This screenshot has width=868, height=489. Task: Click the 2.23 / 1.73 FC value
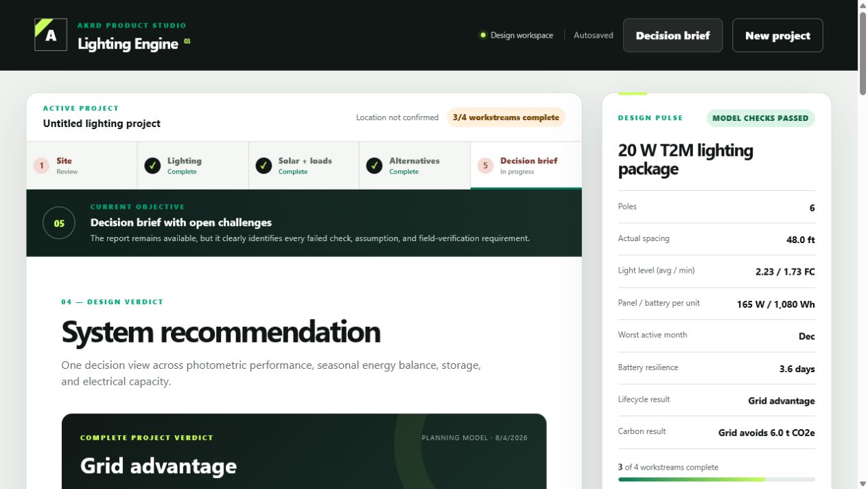click(785, 272)
